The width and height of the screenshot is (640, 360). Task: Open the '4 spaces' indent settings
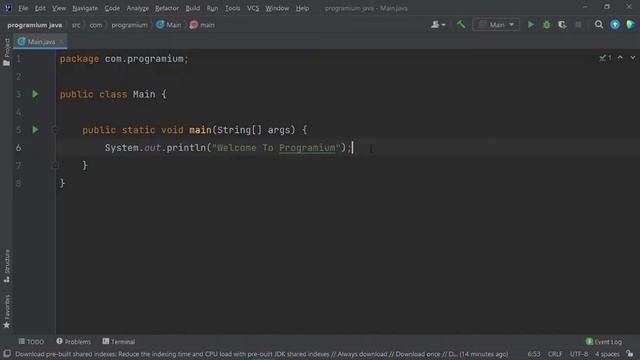pyautogui.click(x=607, y=354)
